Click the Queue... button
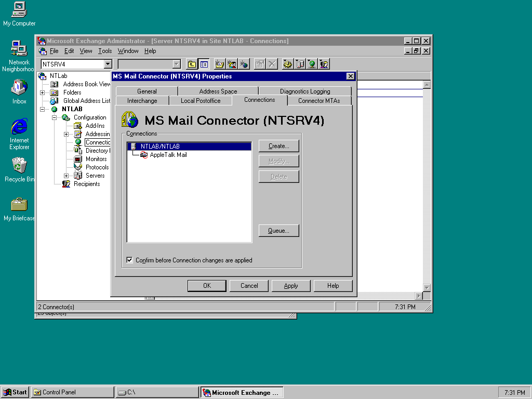Viewport: 532px width, 399px height. point(279,231)
